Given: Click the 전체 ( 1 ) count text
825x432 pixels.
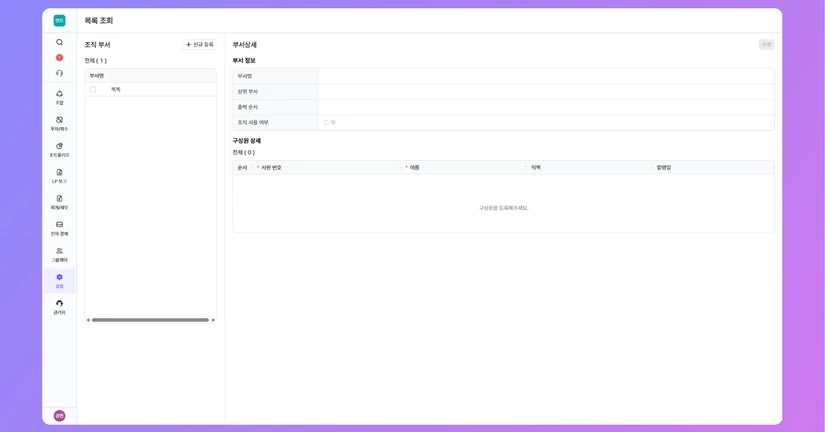Looking at the screenshot, I should [x=96, y=61].
